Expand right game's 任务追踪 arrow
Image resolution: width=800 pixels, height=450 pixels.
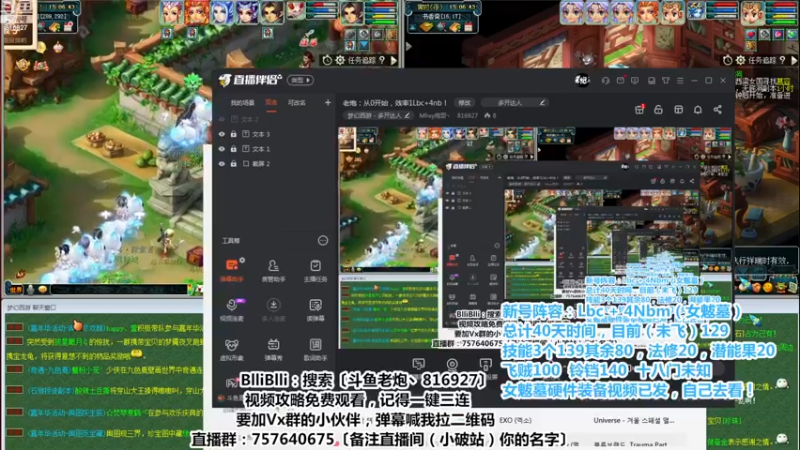(794, 60)
